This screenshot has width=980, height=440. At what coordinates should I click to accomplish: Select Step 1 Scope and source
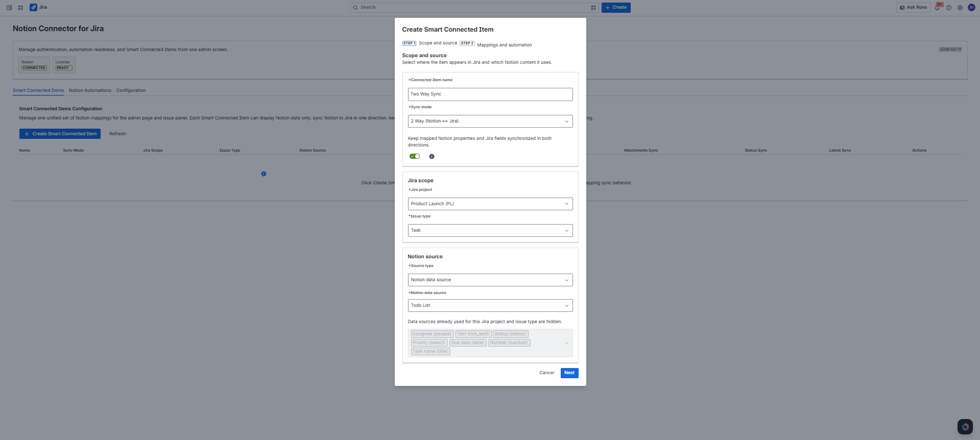pos(429,43)
